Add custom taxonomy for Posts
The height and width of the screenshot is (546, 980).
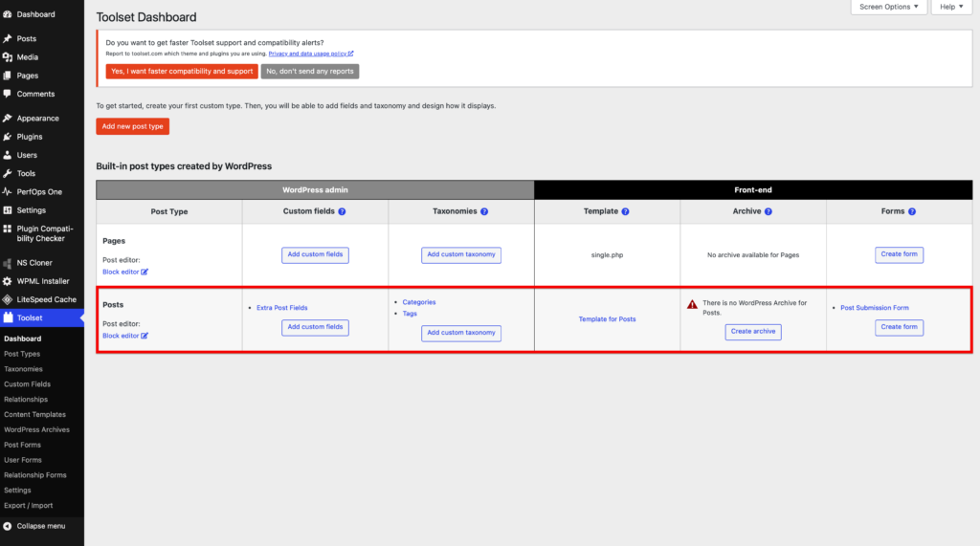[x=461, y=333]
